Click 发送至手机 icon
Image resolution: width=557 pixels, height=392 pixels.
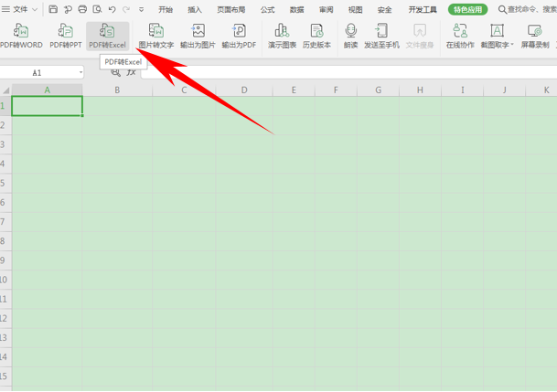click(380, 37)
